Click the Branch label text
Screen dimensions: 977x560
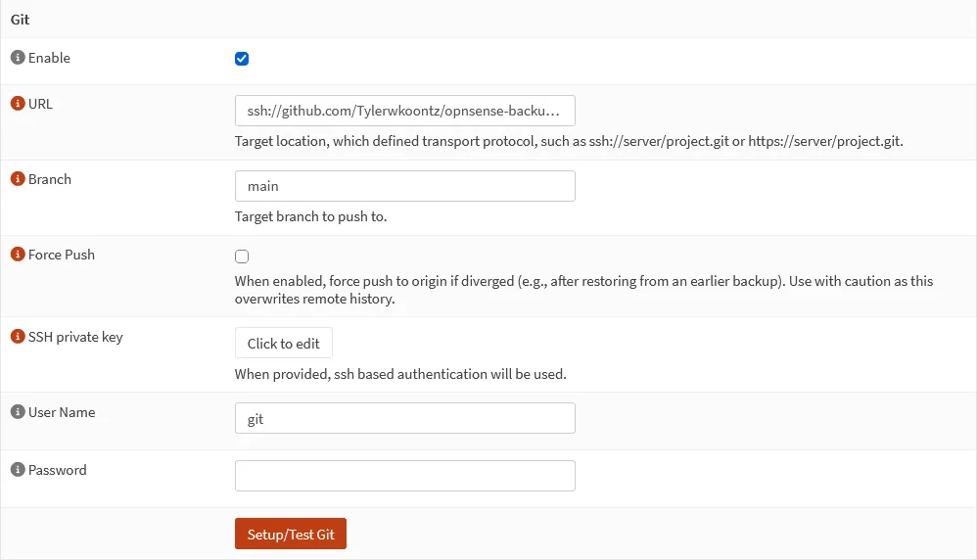(50, 179)
